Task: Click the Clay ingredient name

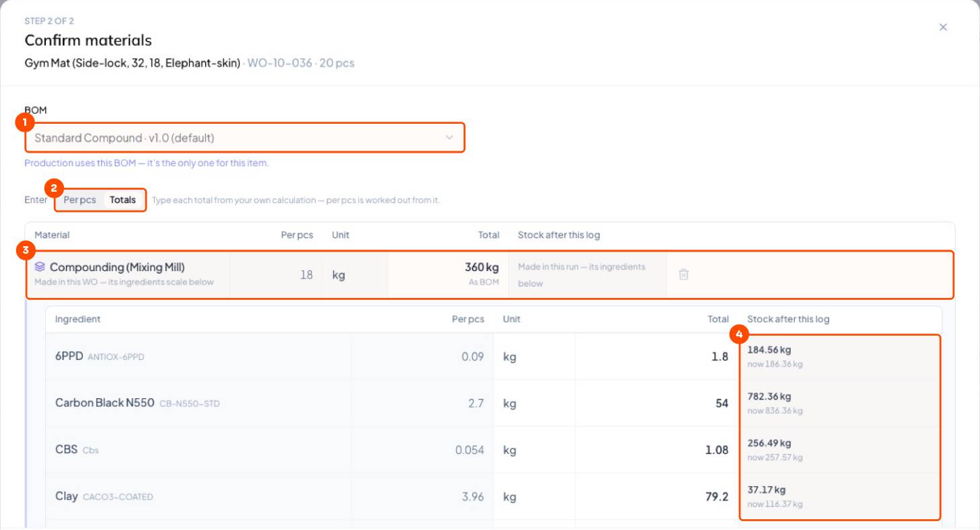Action: point(66,496)
